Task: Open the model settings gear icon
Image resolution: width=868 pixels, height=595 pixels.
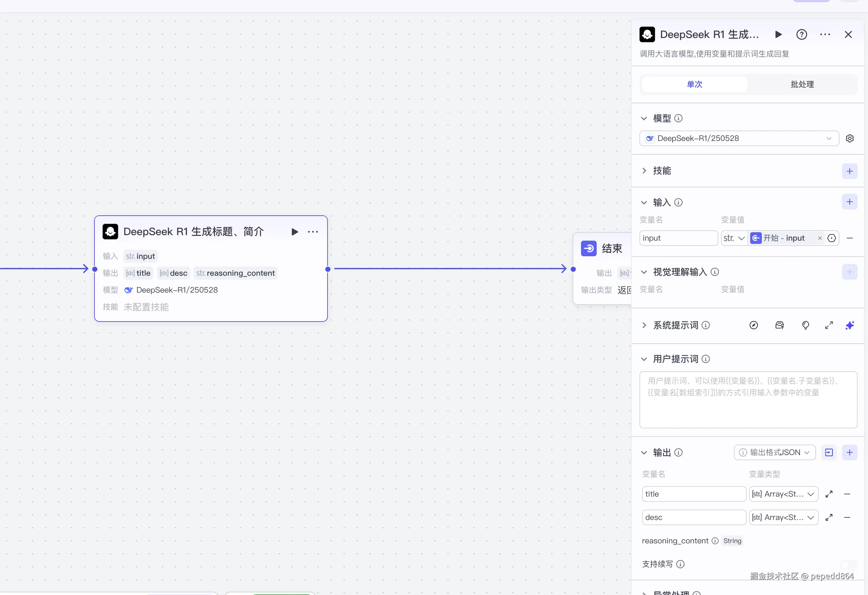Action: tap(850, 138)
